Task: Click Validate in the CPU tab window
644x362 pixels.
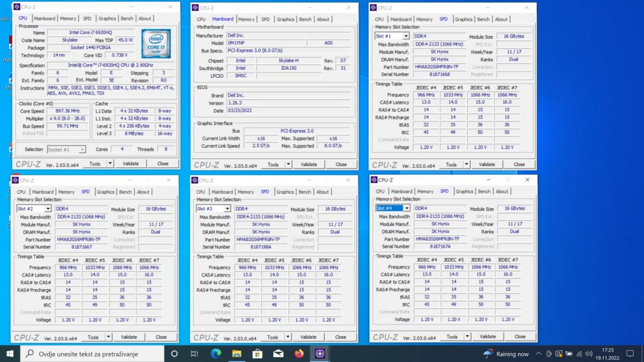Action: point(130,164)
